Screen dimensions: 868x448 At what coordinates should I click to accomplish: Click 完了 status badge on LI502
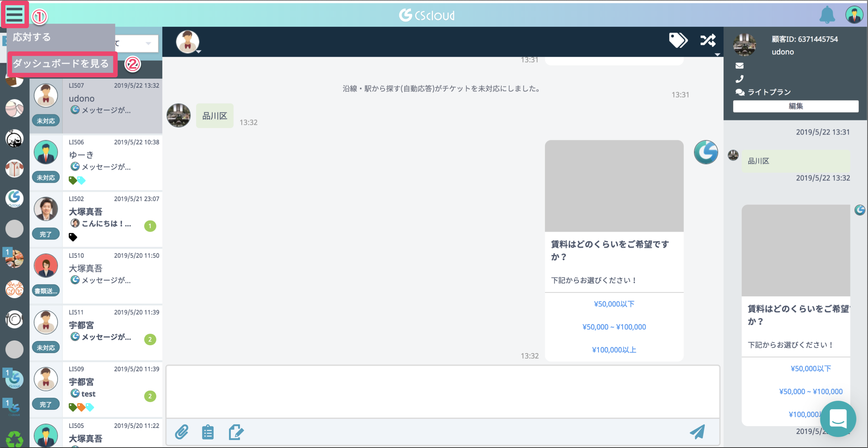coord(46,234)
